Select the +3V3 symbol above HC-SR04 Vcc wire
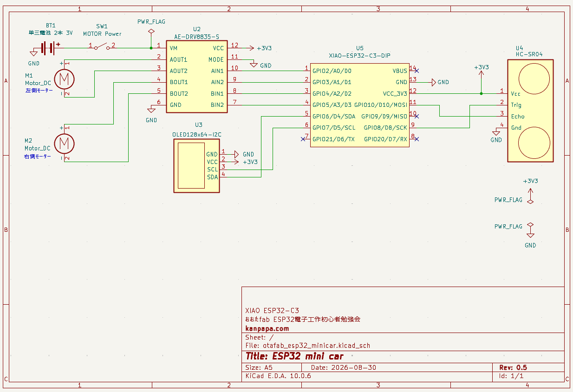This screenshot has width=573, height=392. coord(482,73)
